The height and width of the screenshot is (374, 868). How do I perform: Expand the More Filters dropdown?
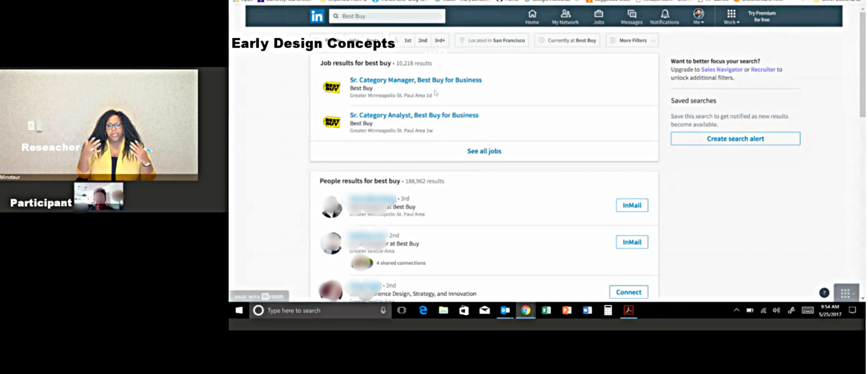[632, 40]
